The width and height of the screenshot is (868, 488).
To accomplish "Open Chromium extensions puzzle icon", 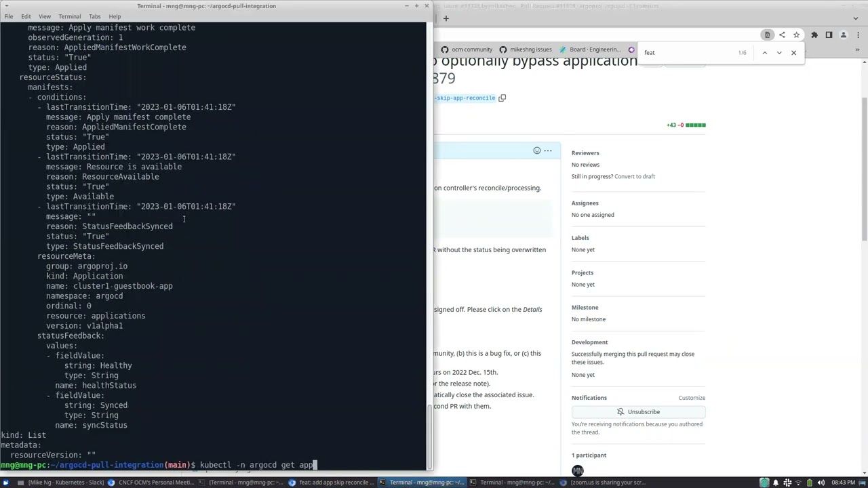I will click(814, 35).
